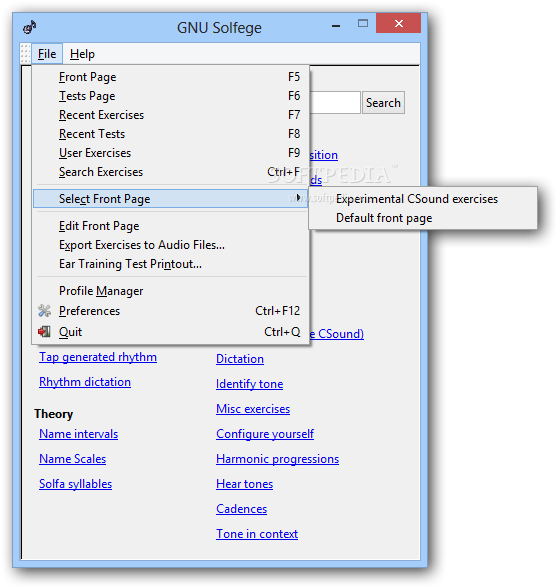The height and width of the screenshot is (588, 558).
Task: Open Tone in context link
Action: (257, 534)
